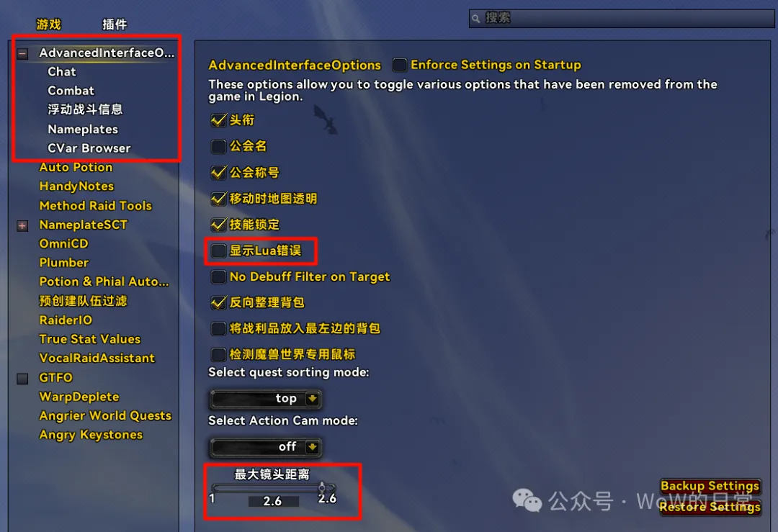778x532 pixels.
Task: Click the search magnifier icon
Action: [x=476, y=19]
